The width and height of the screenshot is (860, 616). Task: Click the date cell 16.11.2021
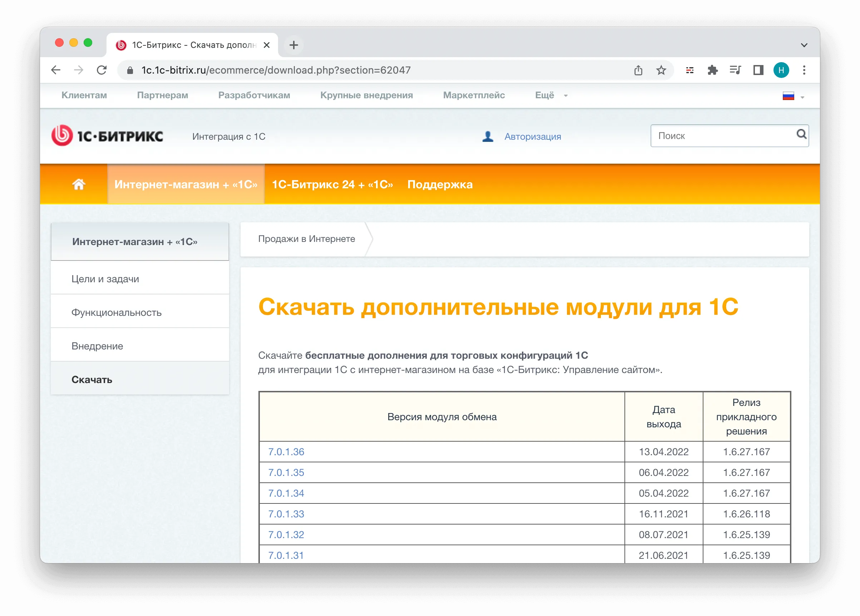[663, 514]
